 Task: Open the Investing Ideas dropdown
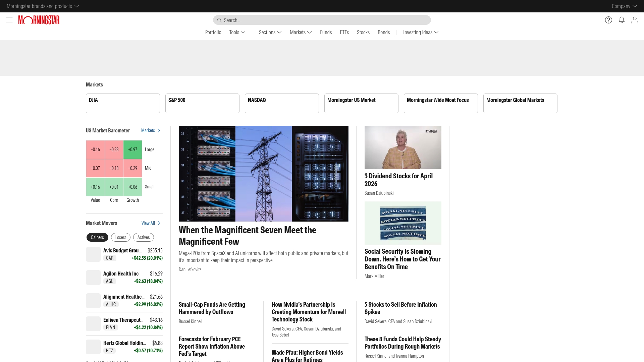tap(420, 32)
